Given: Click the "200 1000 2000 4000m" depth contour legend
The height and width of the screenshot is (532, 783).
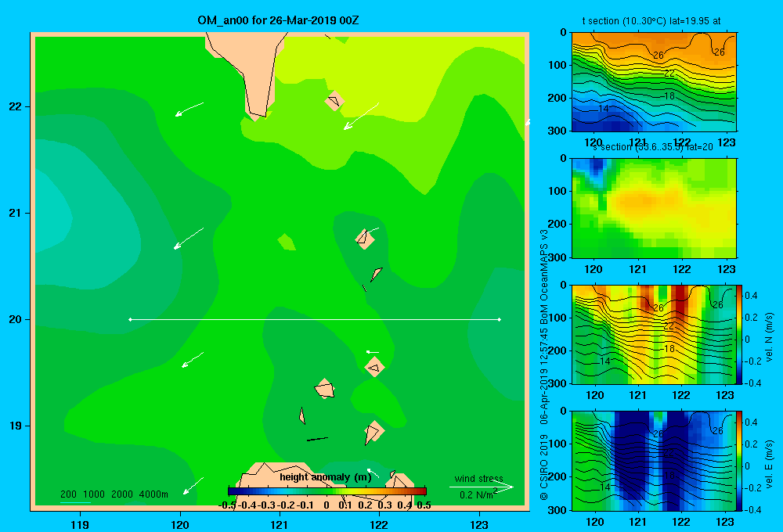Looking at the screenshot, I should 114,494.
